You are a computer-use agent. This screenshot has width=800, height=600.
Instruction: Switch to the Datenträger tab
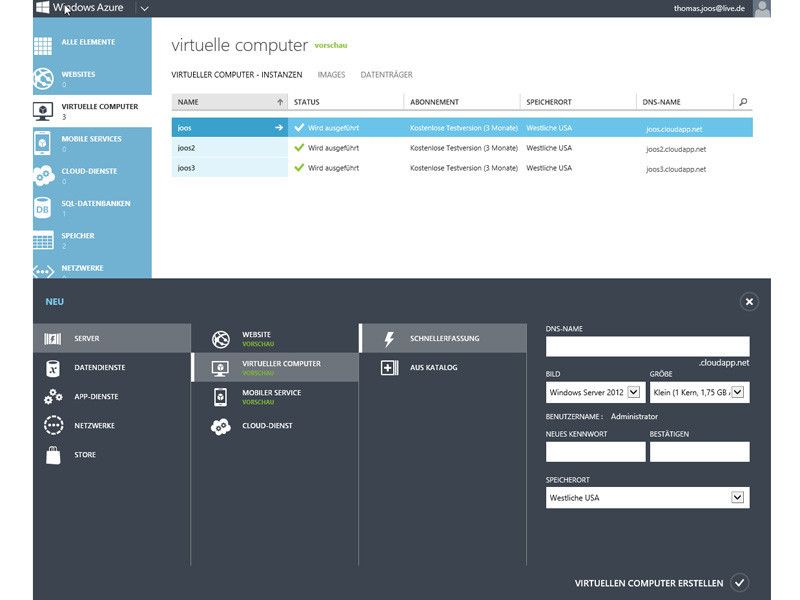pos(386,74)
